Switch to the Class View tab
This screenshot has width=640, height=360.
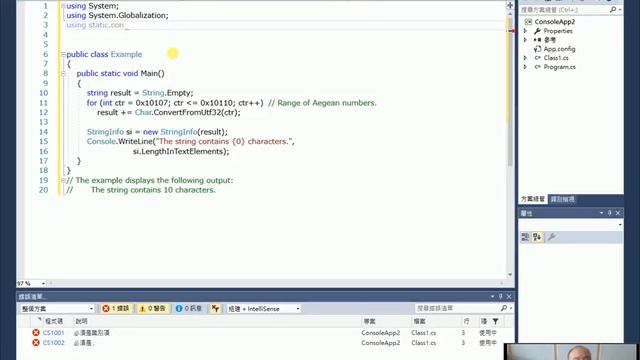(x=562, y=199)
